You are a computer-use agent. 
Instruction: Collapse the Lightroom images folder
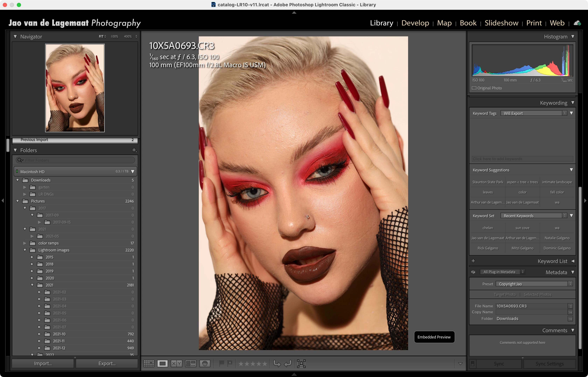click(x=25, y=250)
